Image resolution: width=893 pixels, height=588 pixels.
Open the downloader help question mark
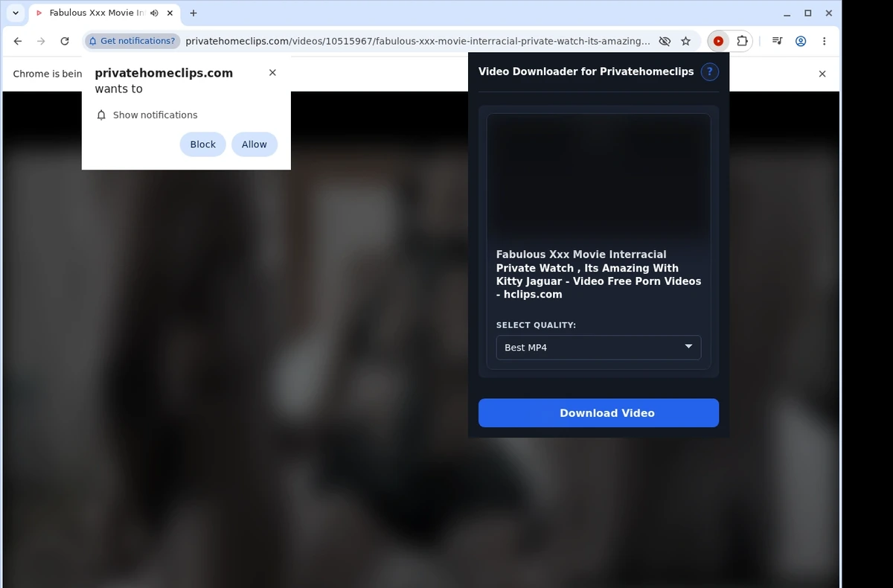pos(710,71)
